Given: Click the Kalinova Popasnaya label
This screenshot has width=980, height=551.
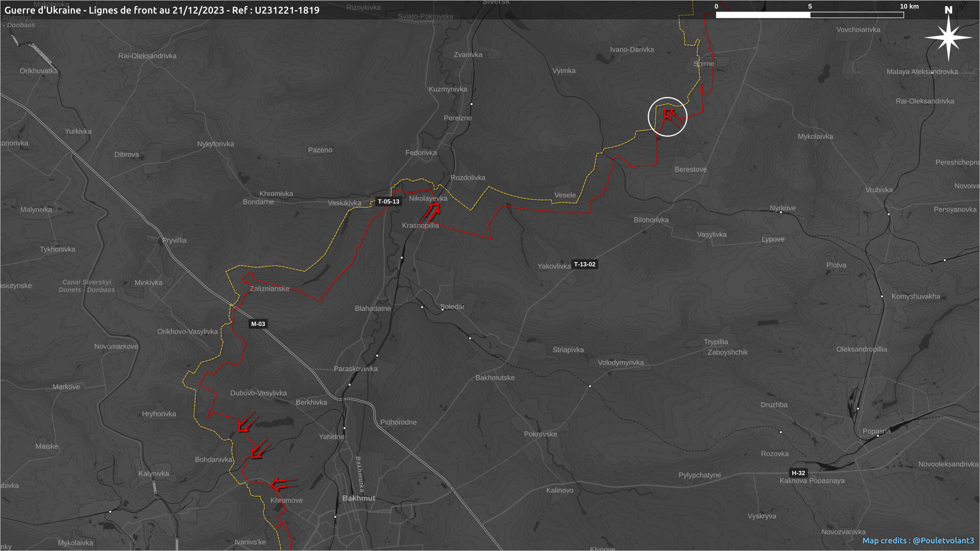Looking at the screenshot, I should point(812,481).
